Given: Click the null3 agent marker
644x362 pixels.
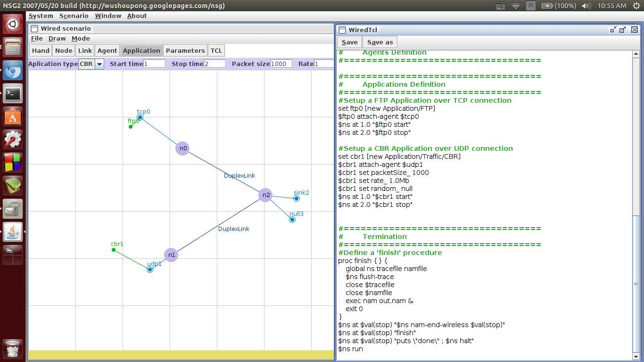Looking at the screenshot, I should tap(292, 220).
